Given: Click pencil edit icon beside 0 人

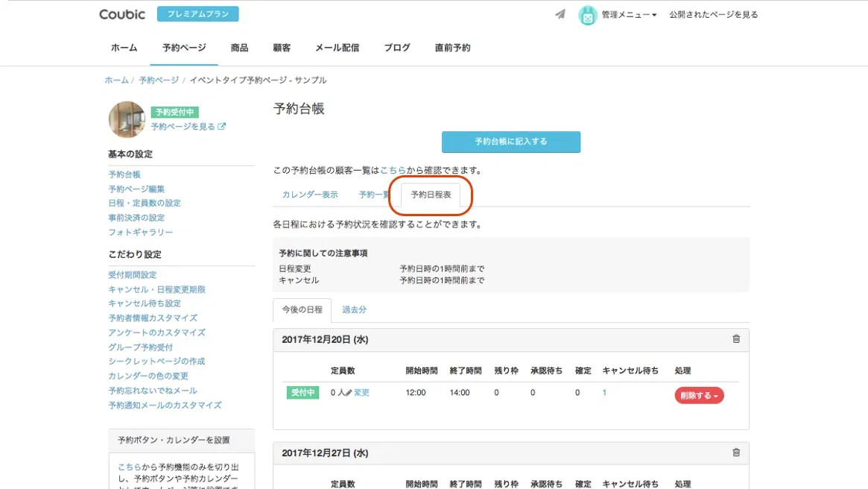Looking at the screenshot, I should pyautogui.click(x=349, y=393).
